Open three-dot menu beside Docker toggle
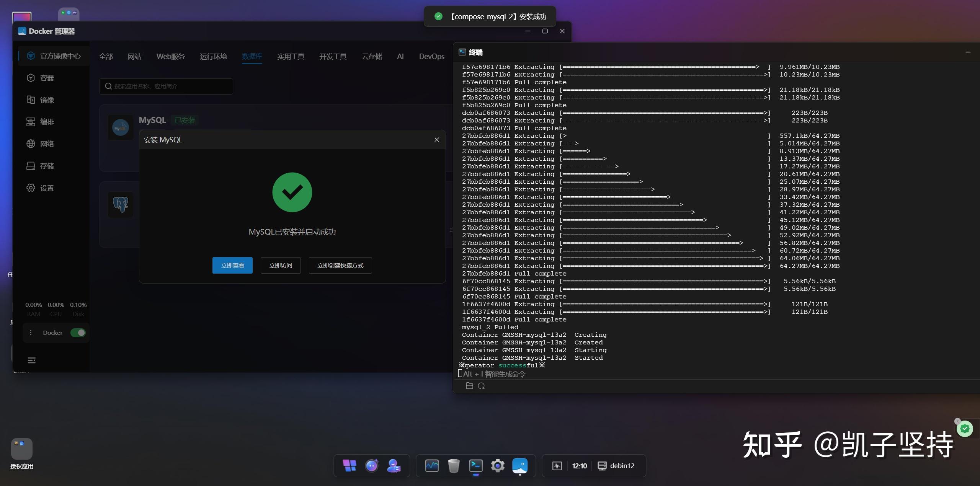Image resolution: width=980 pixels, height=486 pixels. [31, 333]
